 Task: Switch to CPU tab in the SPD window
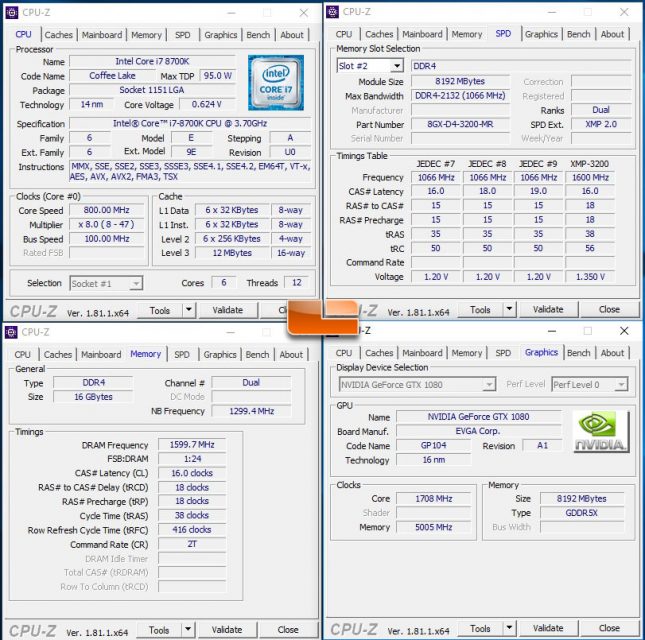tap(343, 34)
